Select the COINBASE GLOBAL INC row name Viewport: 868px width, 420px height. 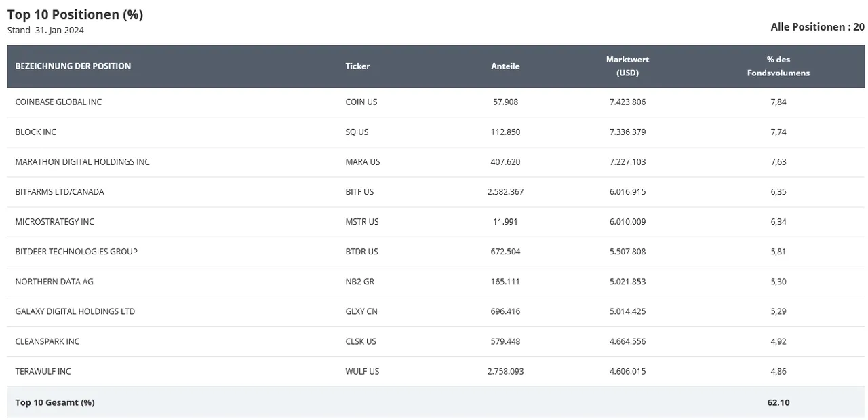click(58, 102)
